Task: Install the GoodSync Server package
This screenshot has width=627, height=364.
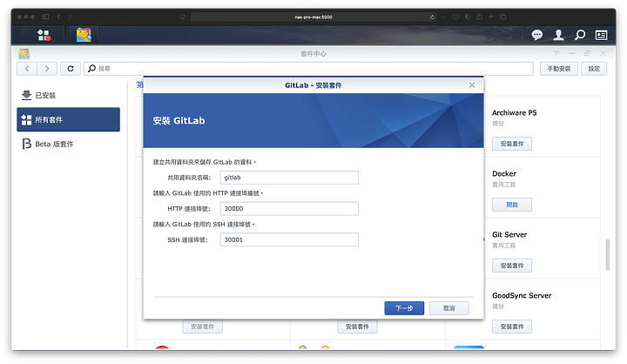Action: pyautogui.click(x=512, y=327)
